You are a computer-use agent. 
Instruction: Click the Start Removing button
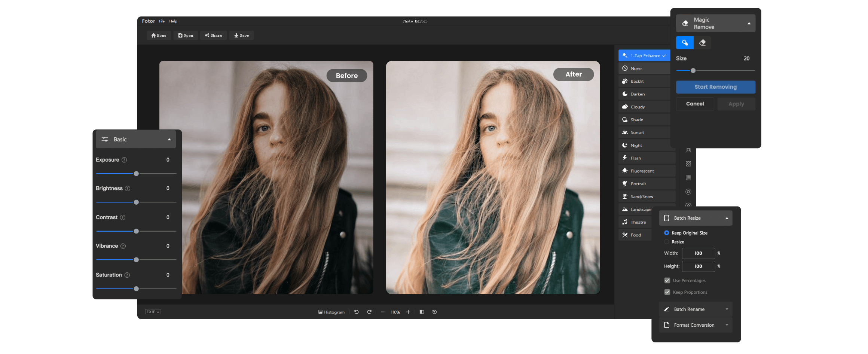pyautogui.click(x=715, y=87)
